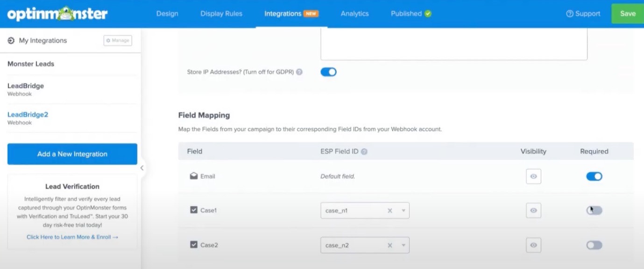Switch to the Analytics tab
This screenshot has height=269, width=644.
(354, 14)
